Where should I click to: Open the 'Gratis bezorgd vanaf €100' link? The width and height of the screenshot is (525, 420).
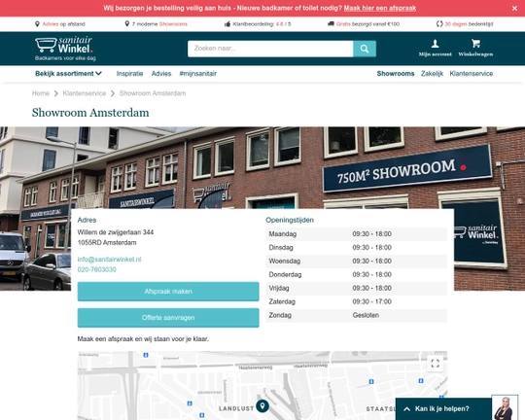coord(367,24)
